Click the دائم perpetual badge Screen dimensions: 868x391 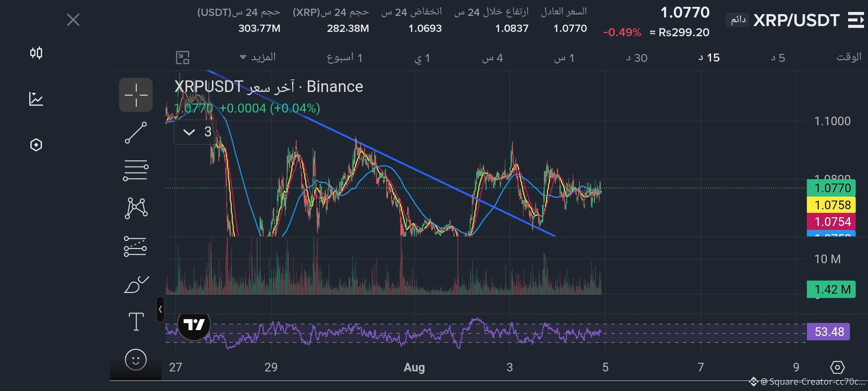pyautogui.click(x=738, y=20)
